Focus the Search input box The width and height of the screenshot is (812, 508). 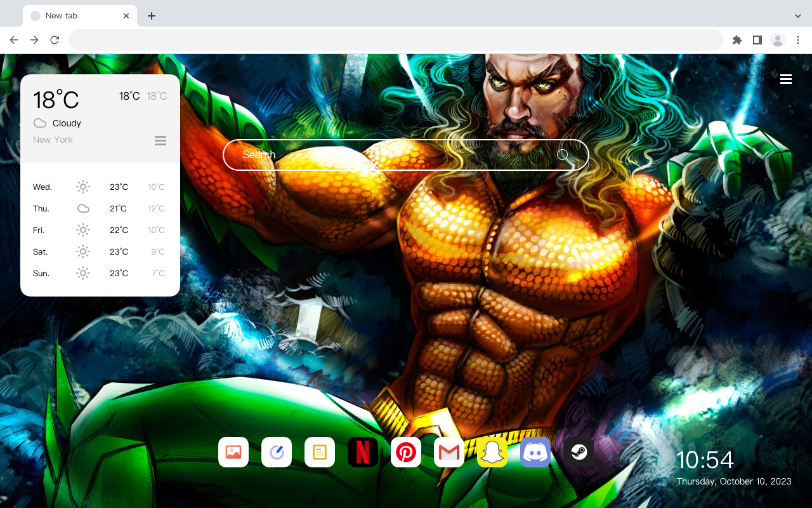click(x=406, y=155)
